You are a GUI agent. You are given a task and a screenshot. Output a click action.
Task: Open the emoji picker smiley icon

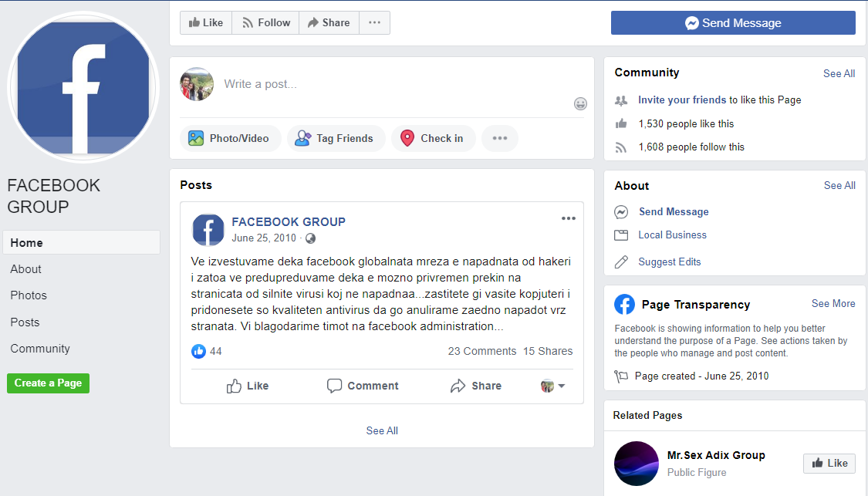(x=580, y=103)
